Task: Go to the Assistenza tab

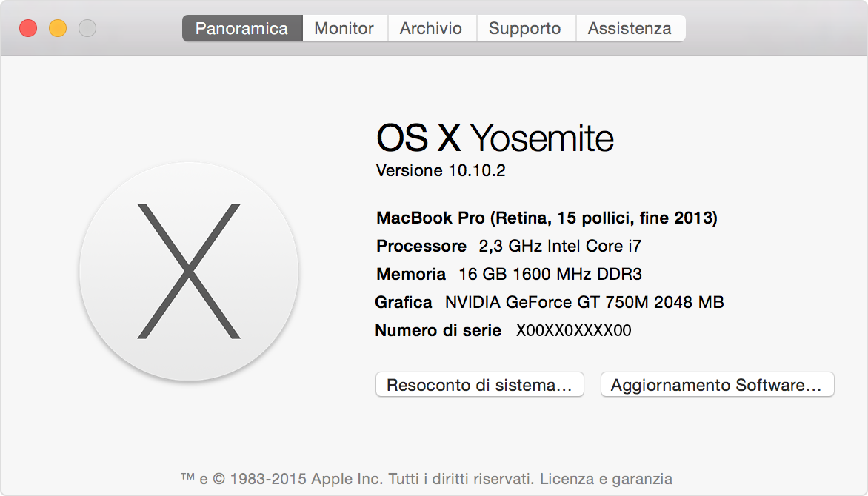Action: coord(630,29)
